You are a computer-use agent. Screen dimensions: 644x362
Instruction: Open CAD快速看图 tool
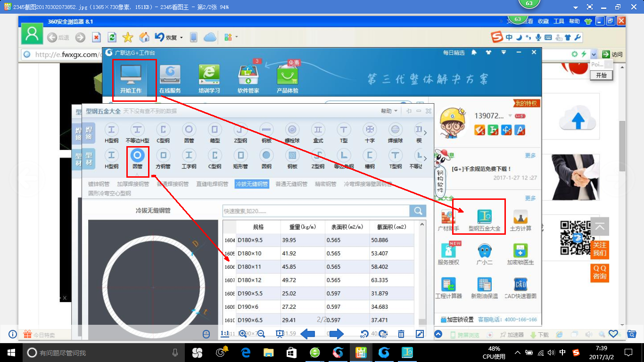(520, 288)
